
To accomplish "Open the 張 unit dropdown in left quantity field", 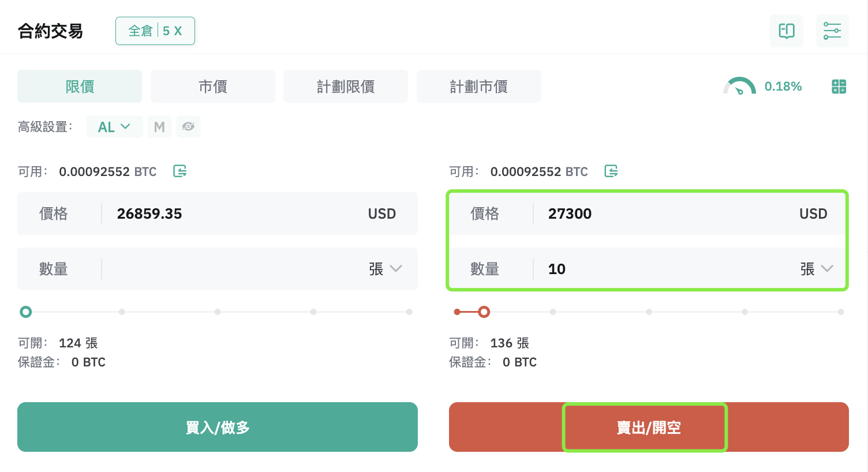I will (386, 269).
